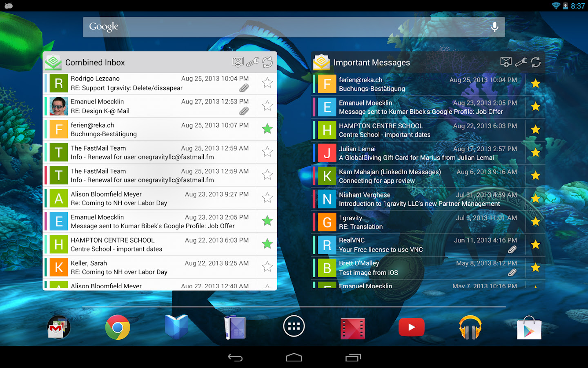
Task: Open settings wrench in Combined Inbox widget
Action: [253, 62]
